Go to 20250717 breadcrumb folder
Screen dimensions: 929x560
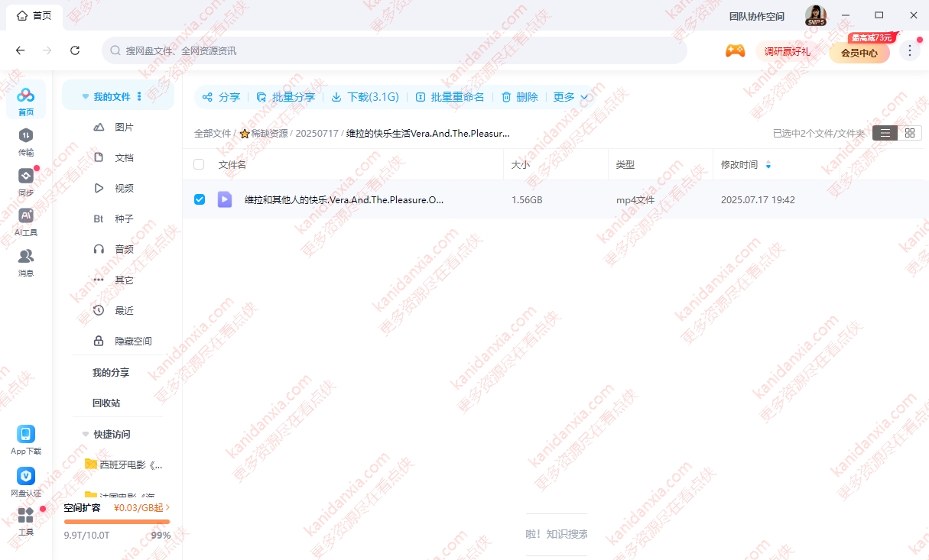click(x=317, y=133)
